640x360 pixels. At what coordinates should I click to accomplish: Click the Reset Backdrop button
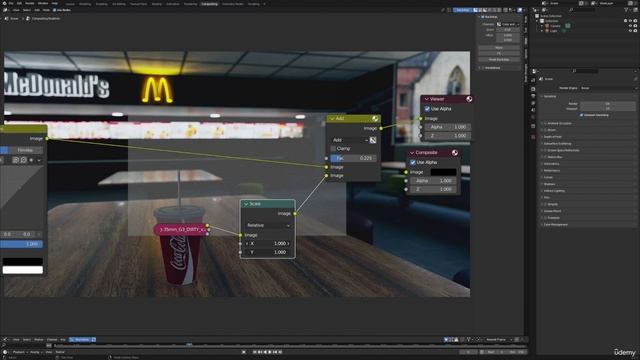[x=499, y=60]
